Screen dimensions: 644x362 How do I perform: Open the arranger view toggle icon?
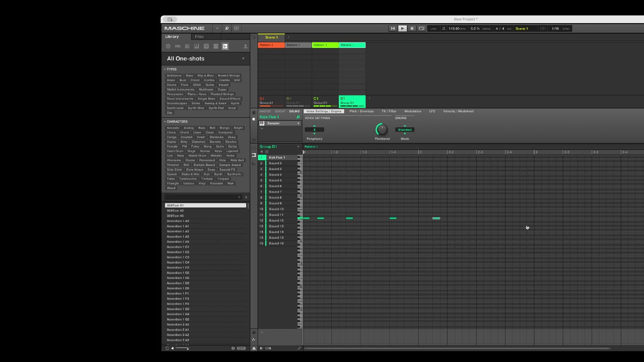(254, 37)
